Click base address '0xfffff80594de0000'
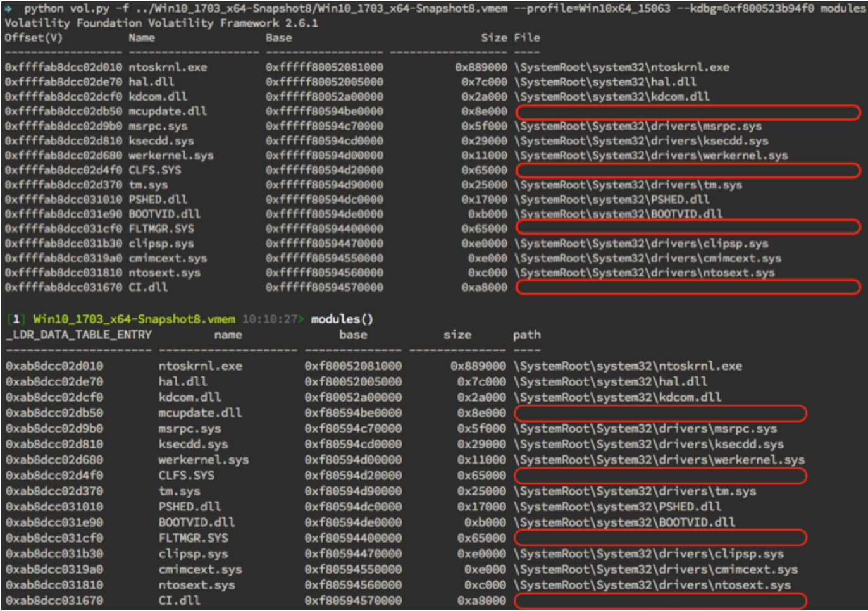Screen dimensions: 868x611 tap(325, 214)
